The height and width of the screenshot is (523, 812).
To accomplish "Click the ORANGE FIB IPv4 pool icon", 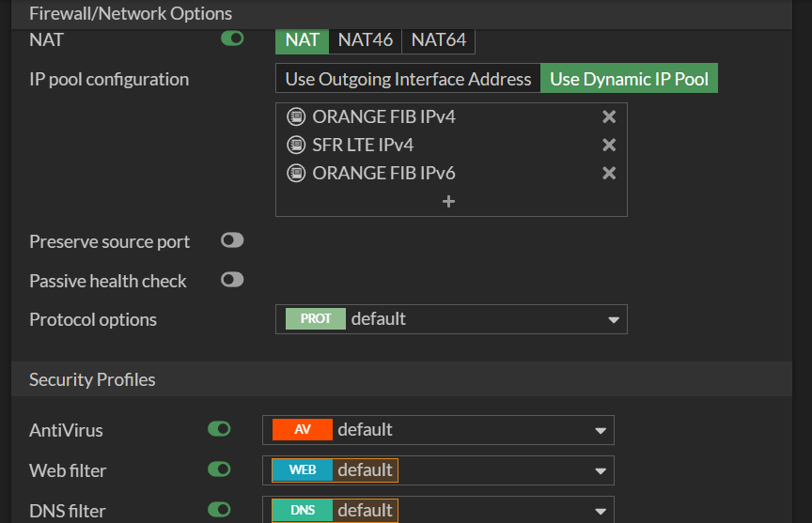I will [297, 117].
